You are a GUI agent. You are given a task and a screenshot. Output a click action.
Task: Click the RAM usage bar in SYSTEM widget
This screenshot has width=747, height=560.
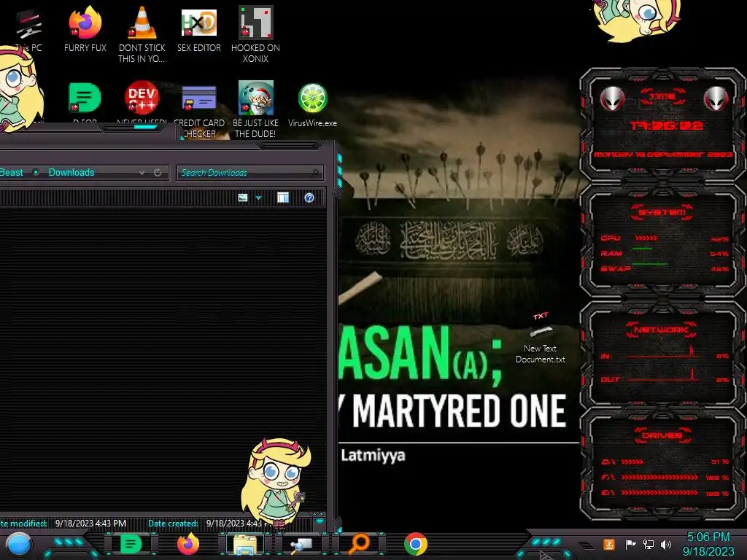click(x=643, y=249)
